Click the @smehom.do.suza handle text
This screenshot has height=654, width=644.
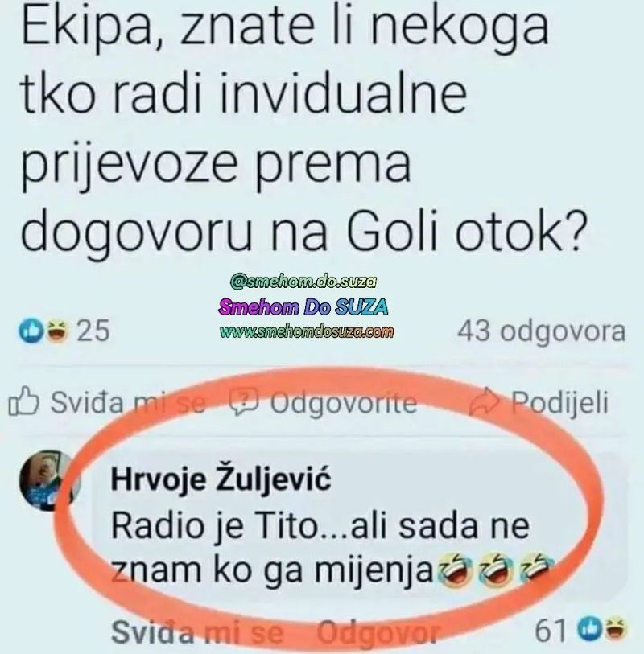coord(303,282)
